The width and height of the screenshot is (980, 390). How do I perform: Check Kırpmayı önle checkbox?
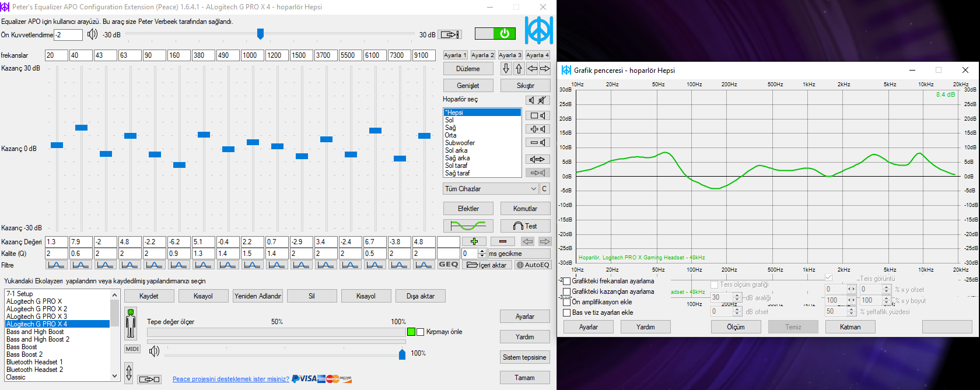[420, 332]
